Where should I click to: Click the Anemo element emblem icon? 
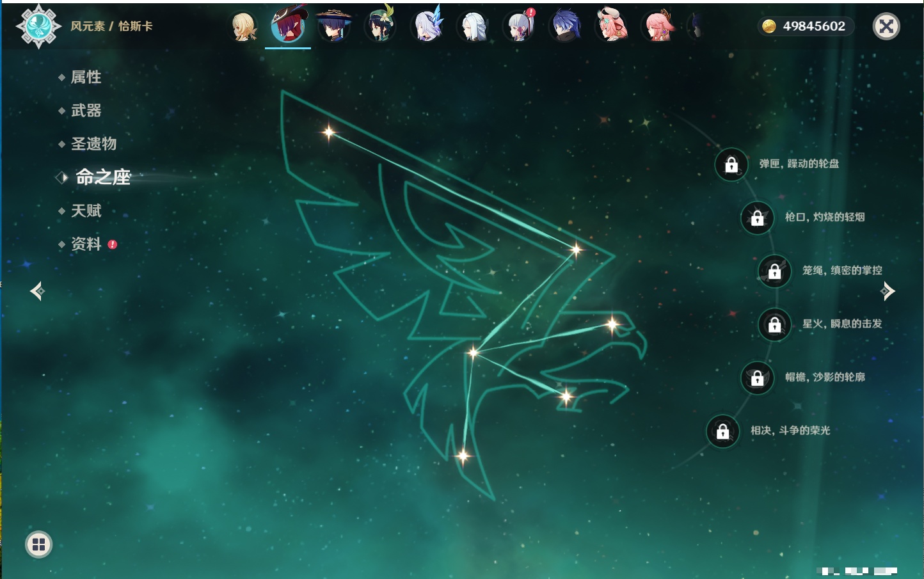tap(38, 26)
